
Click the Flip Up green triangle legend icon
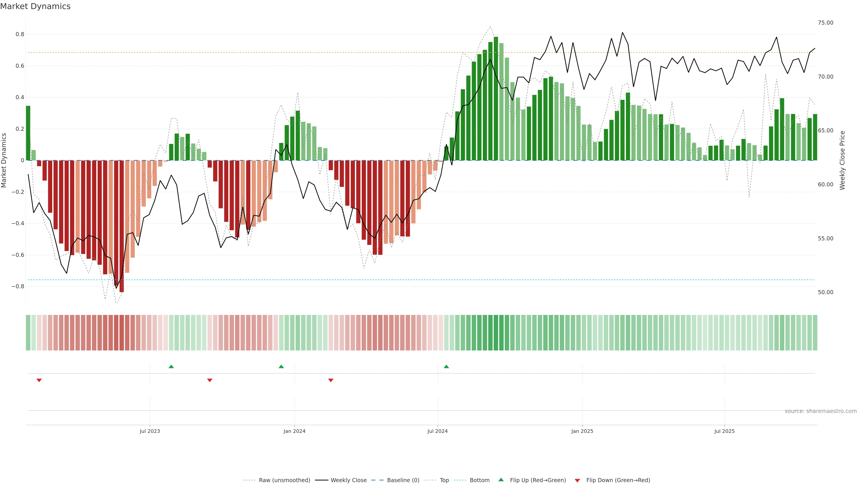coord(501,480)
